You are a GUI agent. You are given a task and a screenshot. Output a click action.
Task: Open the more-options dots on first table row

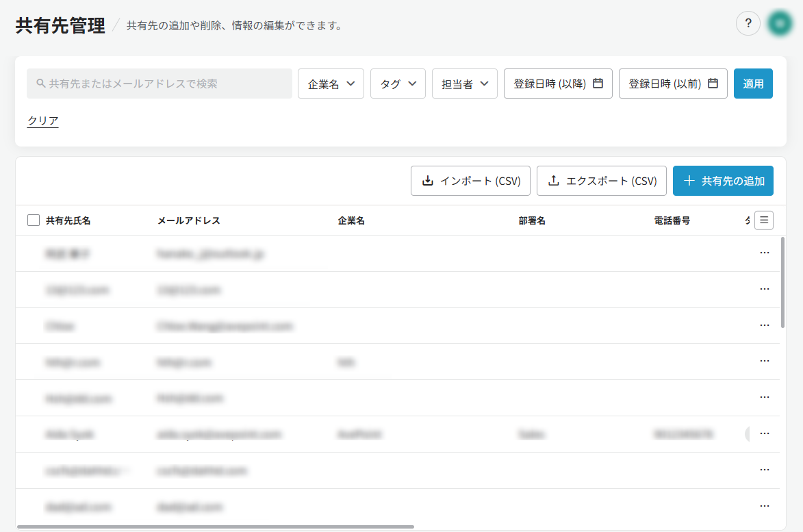(764, 253)
